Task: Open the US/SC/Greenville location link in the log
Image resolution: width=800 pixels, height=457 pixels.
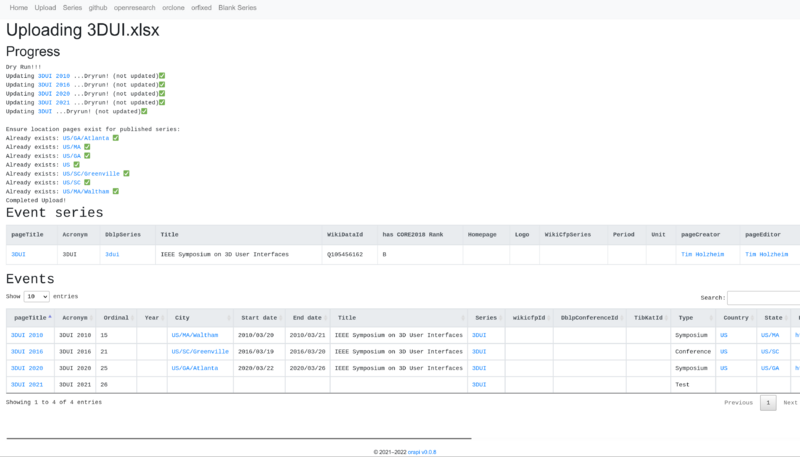Action: pyautogui.click(x=91, y=174)
